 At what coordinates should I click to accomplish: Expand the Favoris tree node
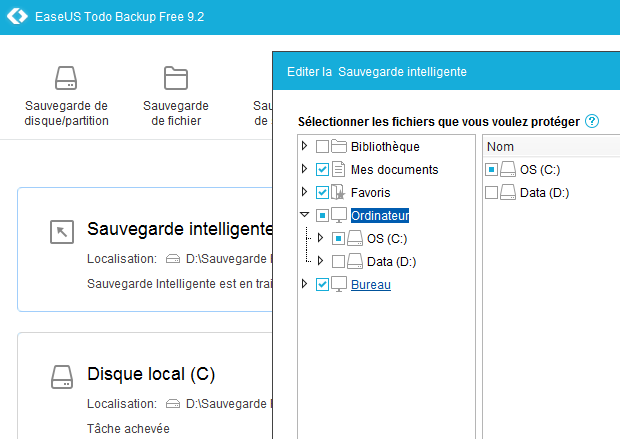(304, 191)
